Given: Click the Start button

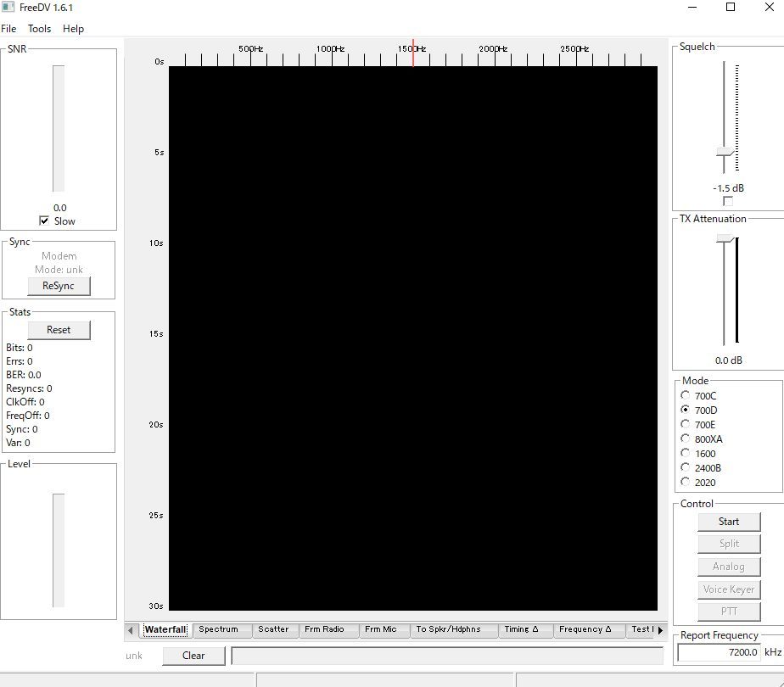Looking at the screenshot, I should [729, 521].
